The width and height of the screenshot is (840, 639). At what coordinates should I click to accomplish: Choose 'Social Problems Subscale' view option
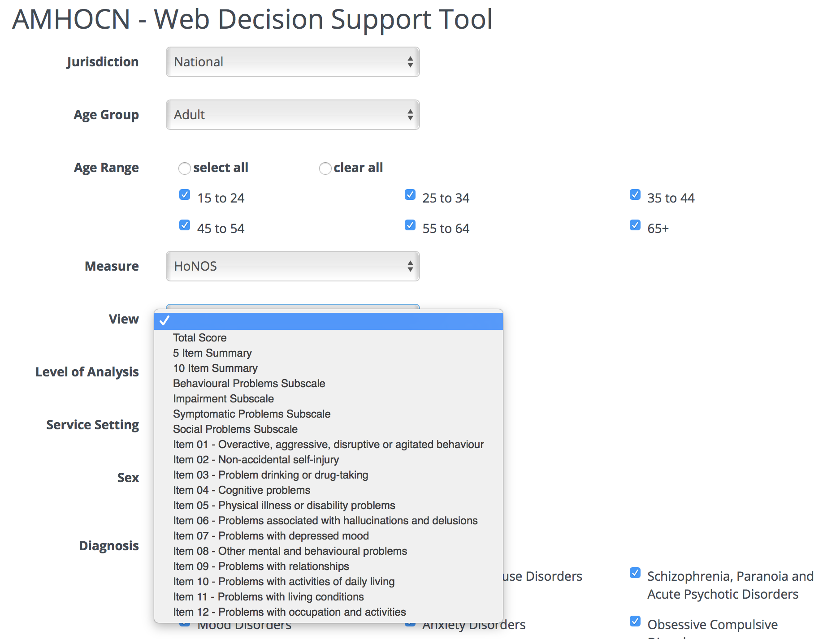(235, 429)
